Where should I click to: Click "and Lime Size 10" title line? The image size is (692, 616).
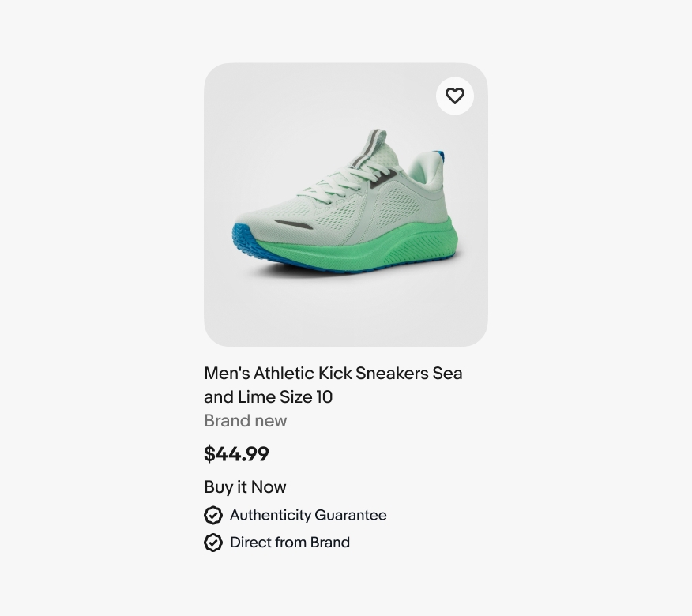pyautogui.click(x=268, y=397)
